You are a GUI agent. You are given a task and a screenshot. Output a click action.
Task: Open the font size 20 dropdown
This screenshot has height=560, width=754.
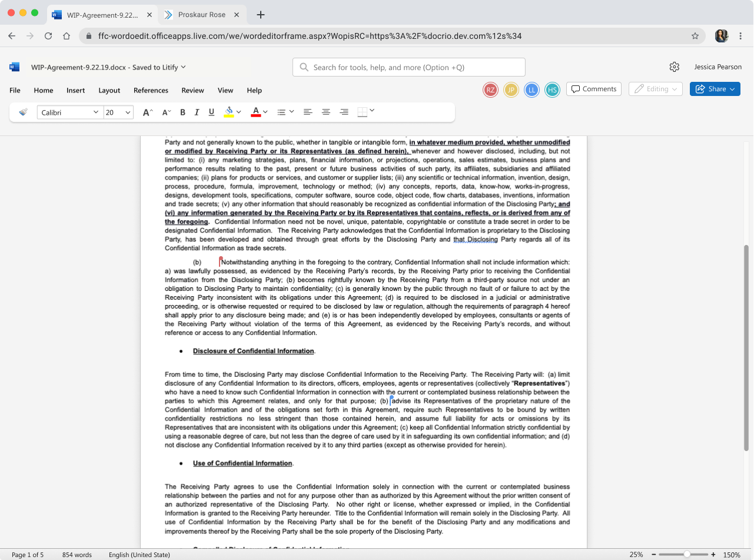coord(119,112)
